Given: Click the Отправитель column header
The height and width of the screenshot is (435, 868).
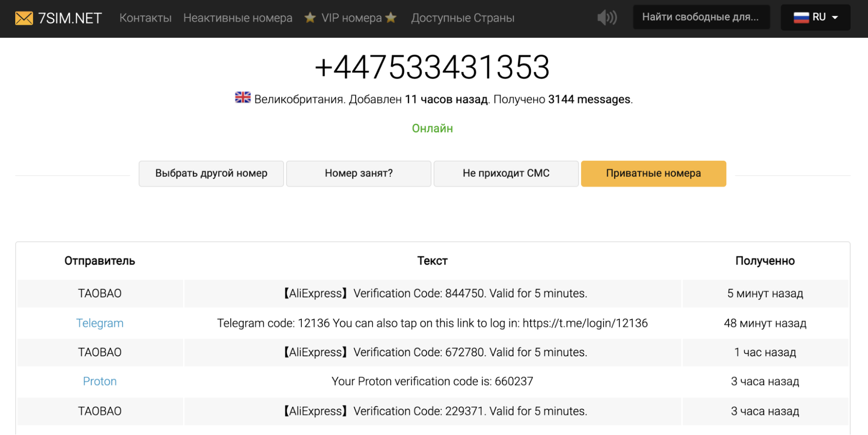Looking at the screenshot, I should [100, 261].
